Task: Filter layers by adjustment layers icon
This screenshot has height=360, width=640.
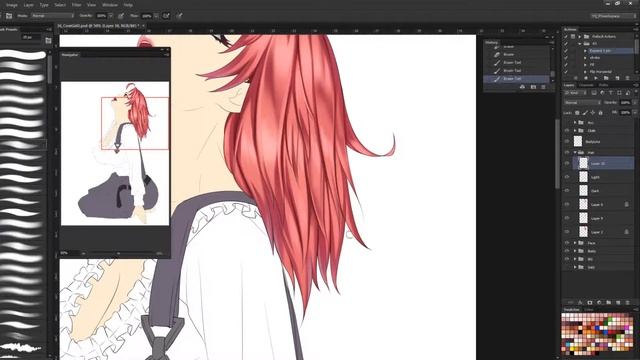Action: click(602, 93)
